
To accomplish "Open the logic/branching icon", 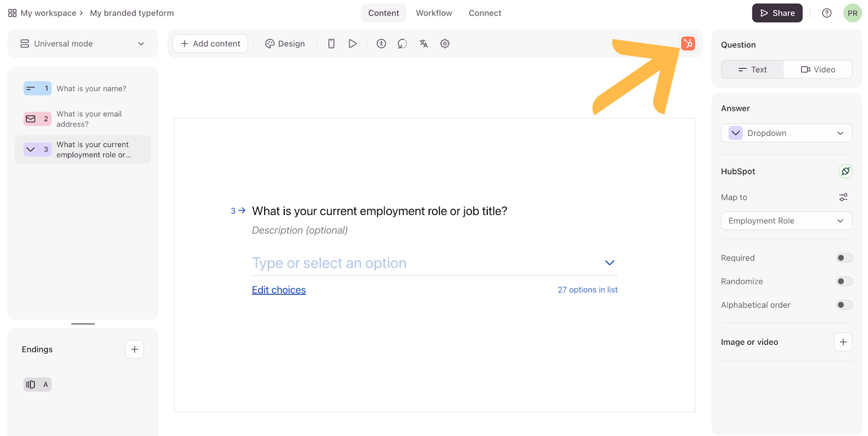I will [x=402, y=43].
